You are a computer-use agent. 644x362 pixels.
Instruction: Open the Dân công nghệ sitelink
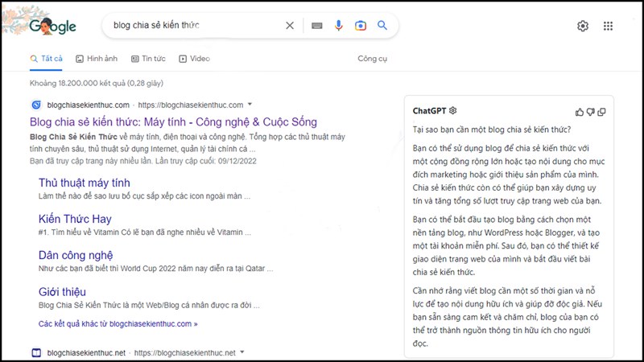[76, 255]
